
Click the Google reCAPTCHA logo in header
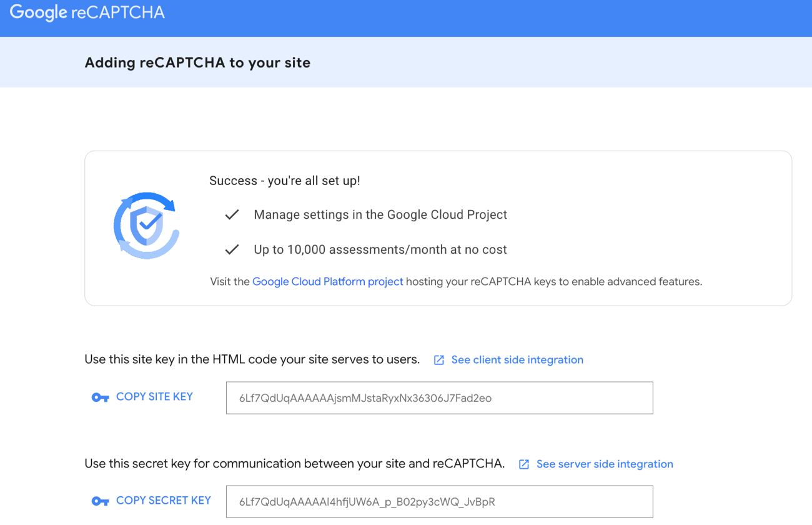tap(87, 13)
